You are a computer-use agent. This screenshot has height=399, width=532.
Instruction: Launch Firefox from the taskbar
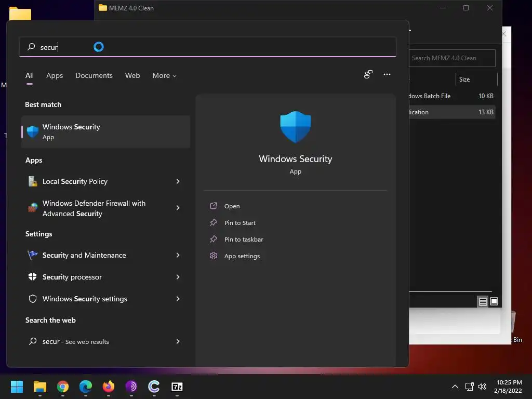point(109,387)
